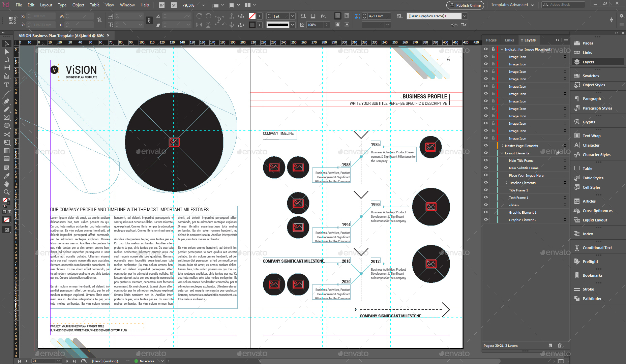The width and height of the screenshot is (626, 364).
Task: Delete selected layer with trash icon
Action: click(x=560, y=345)
